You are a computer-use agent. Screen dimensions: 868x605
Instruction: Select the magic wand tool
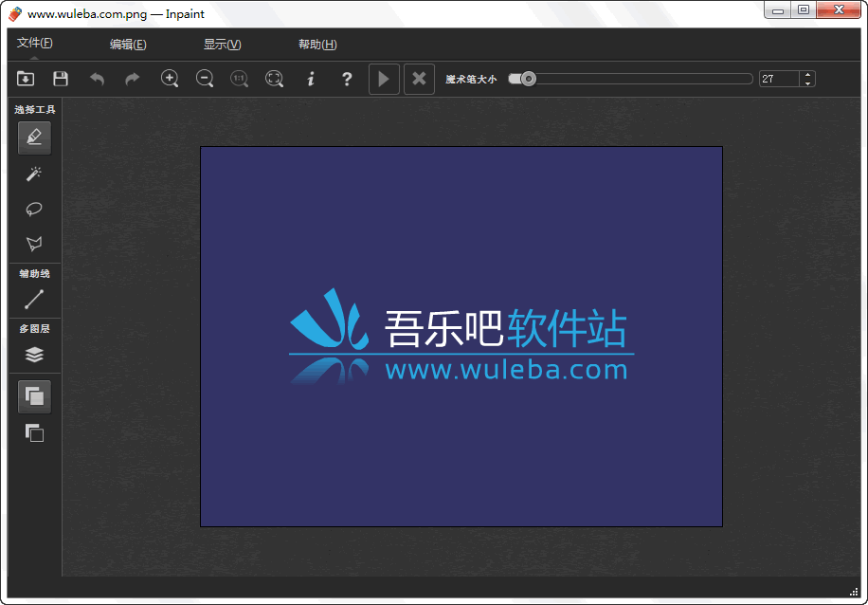[x=34, y=174]
